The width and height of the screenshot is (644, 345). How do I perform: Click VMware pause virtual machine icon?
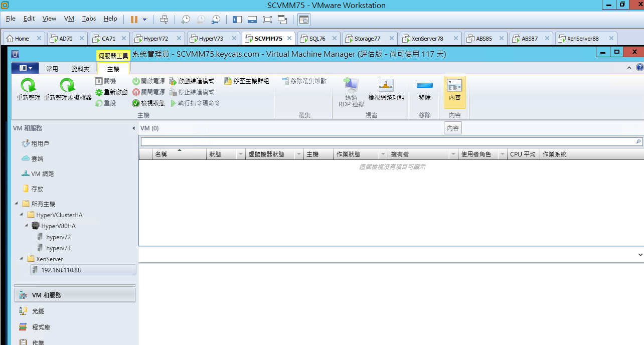pyautogui.click(x=134, y=19)
